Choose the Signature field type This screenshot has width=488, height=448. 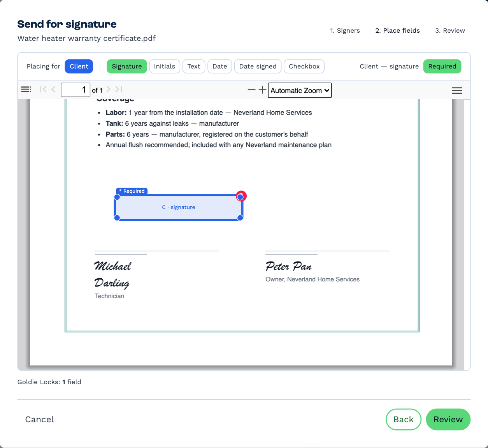coord(127,66)
